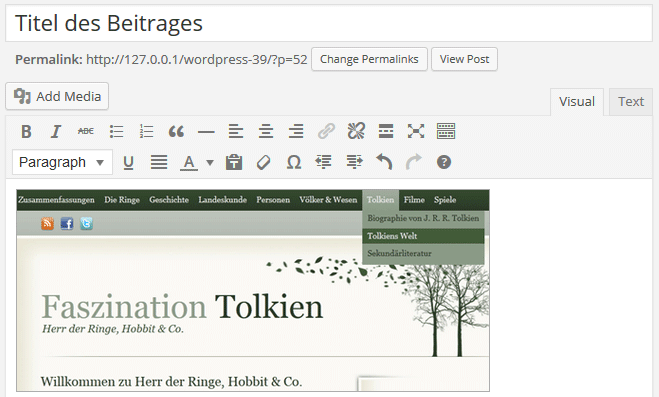
Task: Click Paste as text clipboard icon
Action: [x=234, y=162]
